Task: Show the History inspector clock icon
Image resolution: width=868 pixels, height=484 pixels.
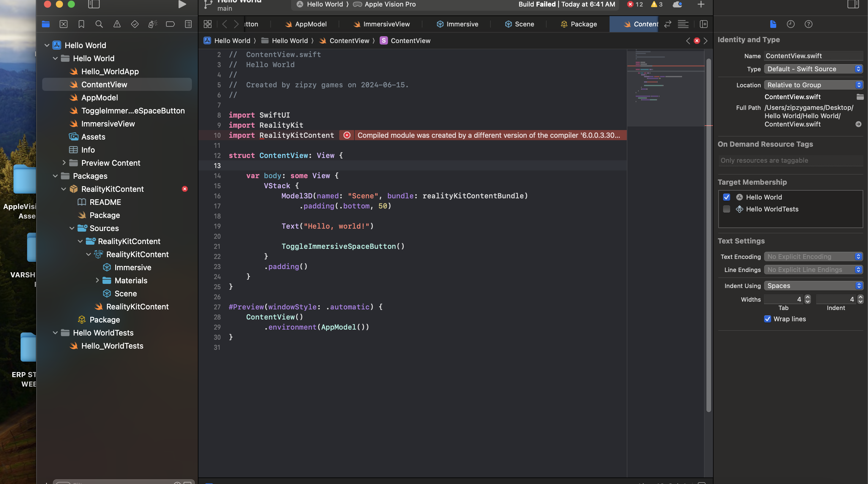Action: pyautogui.click(x=790, y=24)
